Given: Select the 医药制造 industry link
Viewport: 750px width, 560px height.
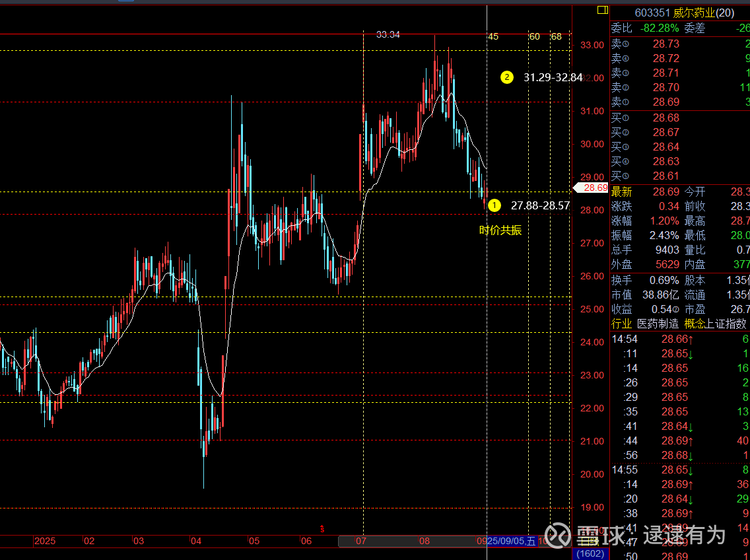Looking at the screenshot, I should tap(658, 324).
